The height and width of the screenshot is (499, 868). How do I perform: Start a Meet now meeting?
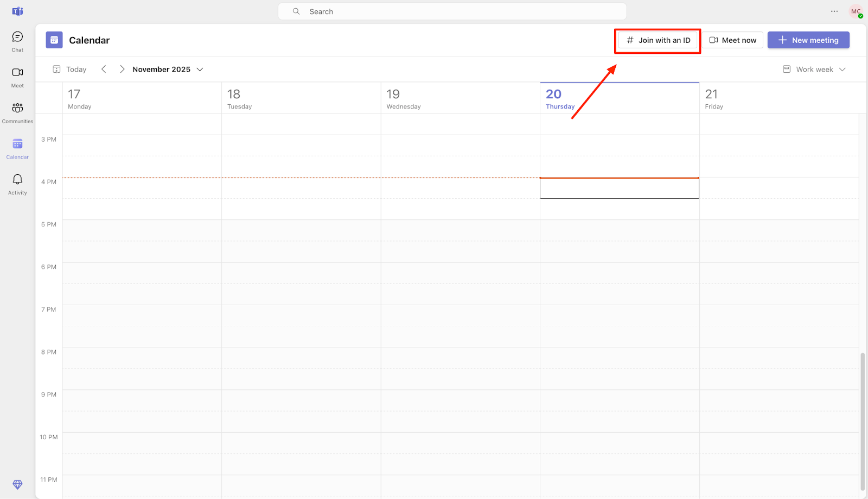pyautogui.click(x=733, y=40)
